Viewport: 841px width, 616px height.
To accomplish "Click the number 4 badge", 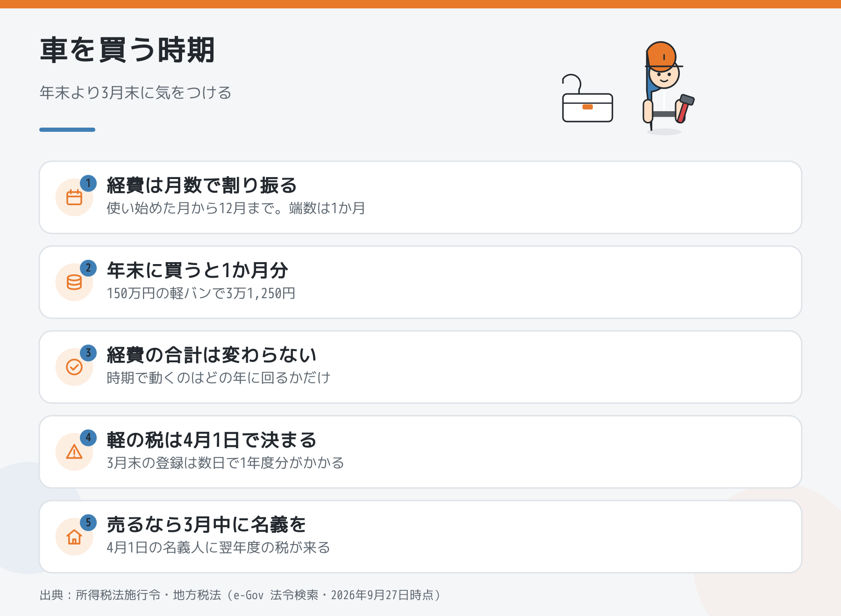I will (x=88, y=438).
